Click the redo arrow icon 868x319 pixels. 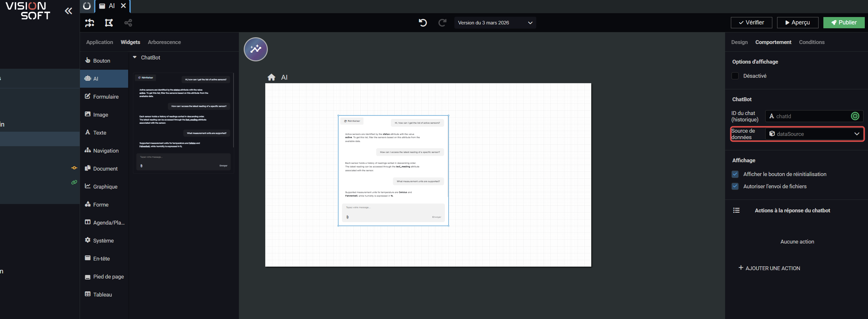coord(442,22)
